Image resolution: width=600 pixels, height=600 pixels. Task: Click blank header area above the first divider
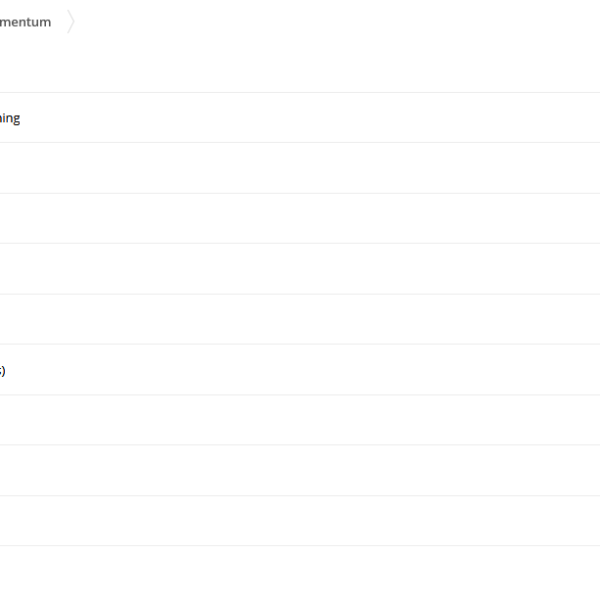pos(300,65)
